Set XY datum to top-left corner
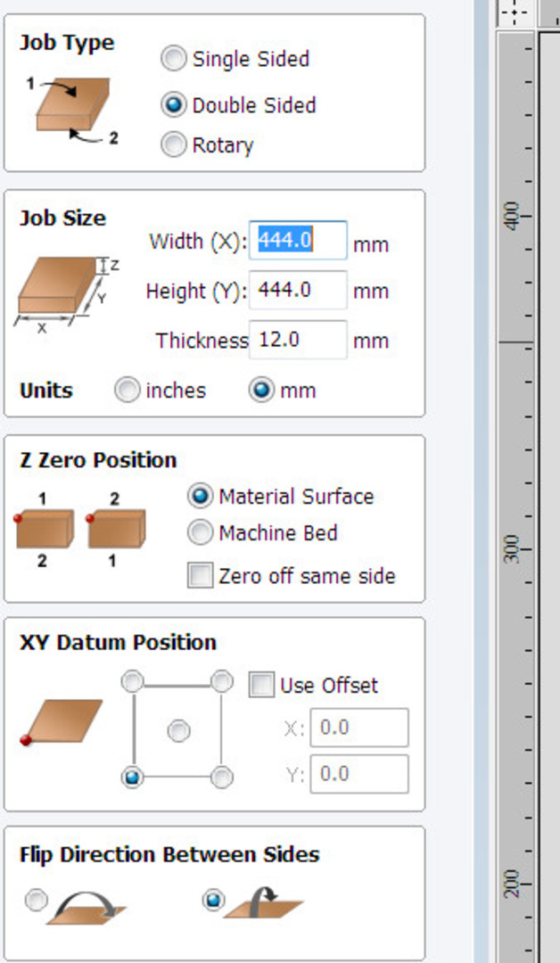 point(133,681)
